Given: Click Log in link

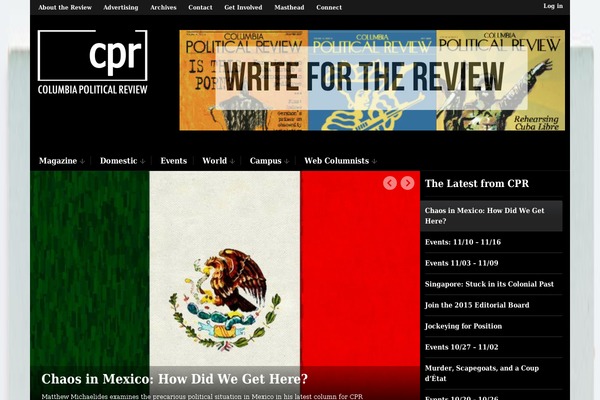Looking at the screenshot, I should click(553, 6).
